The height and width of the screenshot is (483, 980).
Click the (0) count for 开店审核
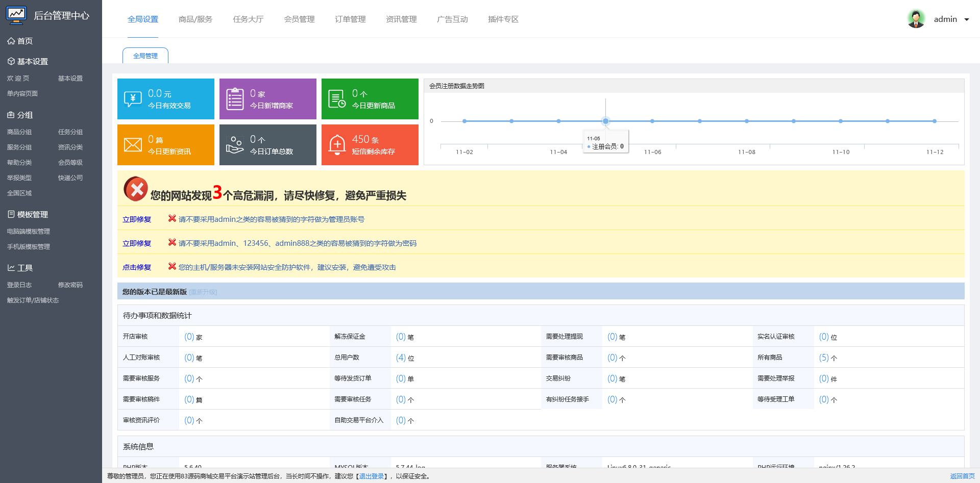tap(189, 337)
